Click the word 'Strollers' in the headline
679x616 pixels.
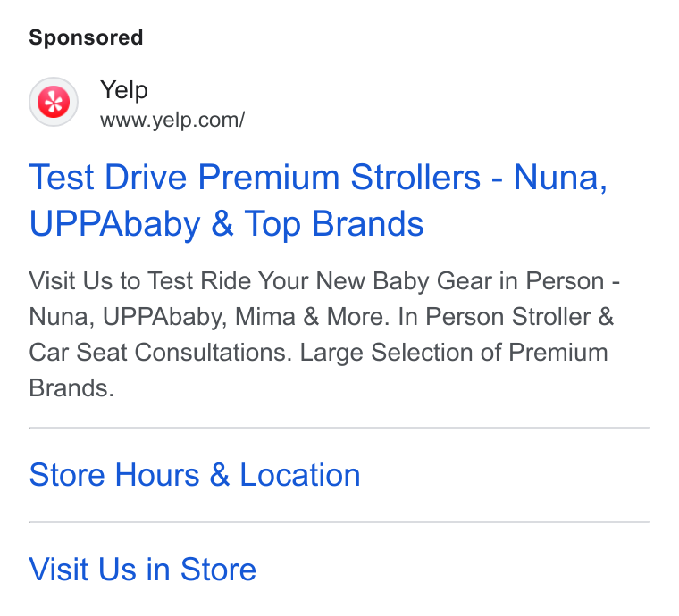tap(415, 178)
